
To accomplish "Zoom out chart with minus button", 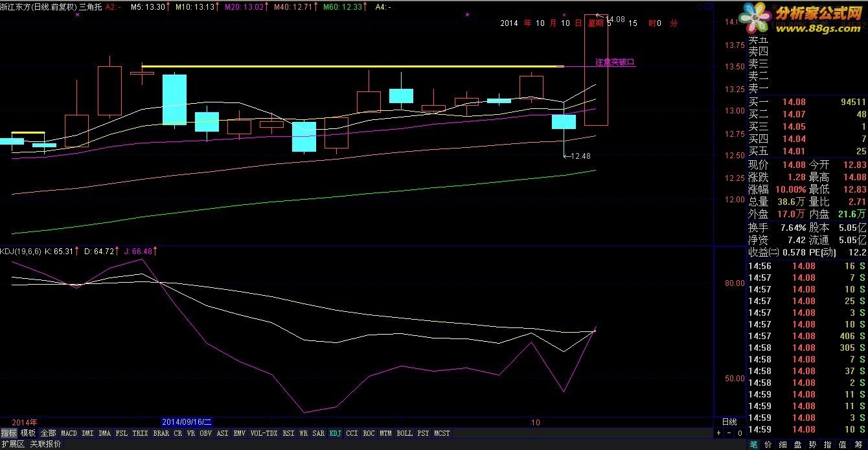I will point(729,433).
